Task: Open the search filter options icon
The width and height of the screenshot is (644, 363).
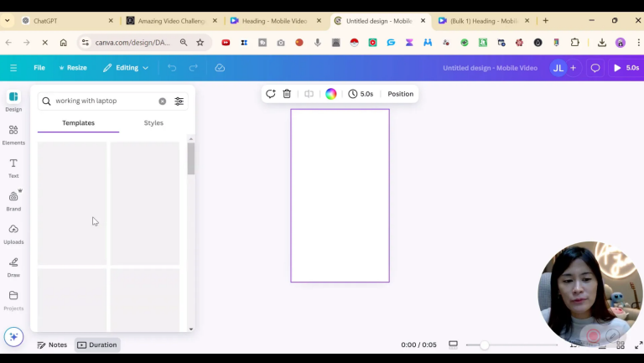Action: (x=179, y=101)
